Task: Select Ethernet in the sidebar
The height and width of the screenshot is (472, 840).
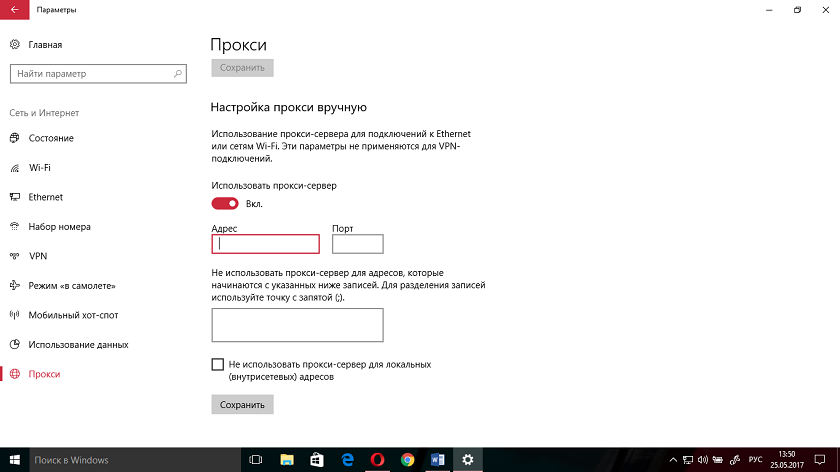Action: 46,197
